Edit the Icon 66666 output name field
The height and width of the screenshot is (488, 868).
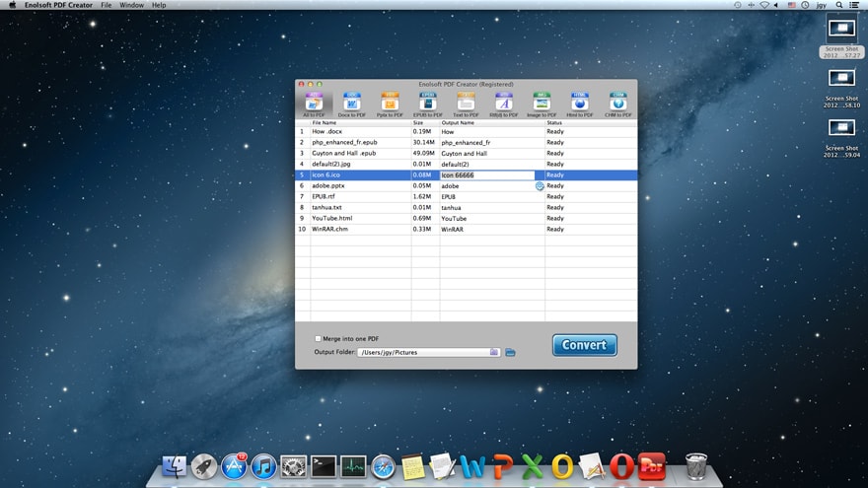(x=487, y=174)
